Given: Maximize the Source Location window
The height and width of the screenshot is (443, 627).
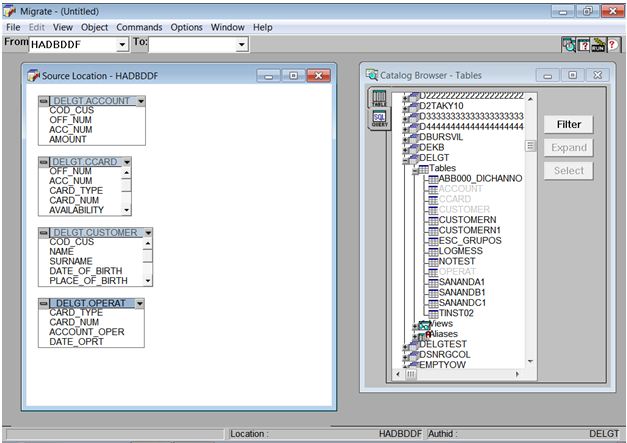Looking at the screenshot, I should click(x=294, y=75).
